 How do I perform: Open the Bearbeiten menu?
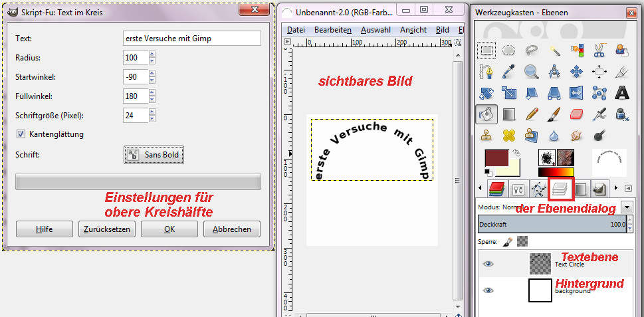coord(333,30)
